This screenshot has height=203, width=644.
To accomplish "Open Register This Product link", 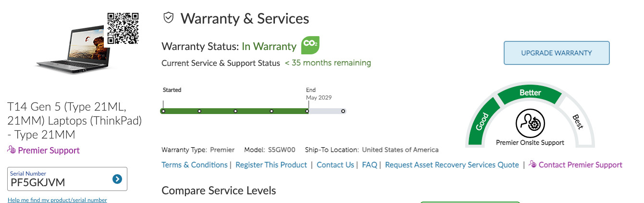I will (x=271, y=165).
